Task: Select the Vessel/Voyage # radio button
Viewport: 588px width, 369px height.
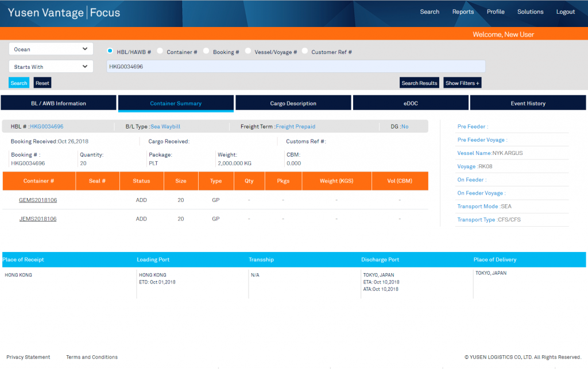Action: 248,51
